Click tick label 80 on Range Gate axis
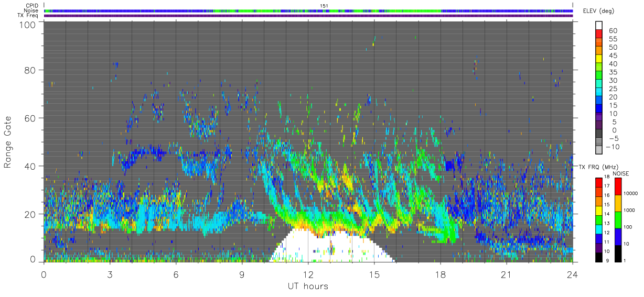Image resolution: width=644 pixels, height=297 pixels. tap(30, 70)
